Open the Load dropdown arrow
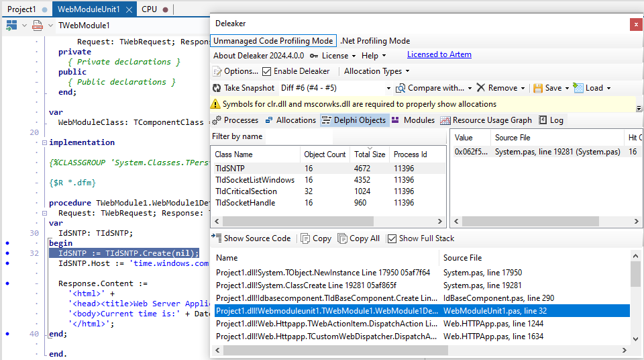 [x=608, y=88]
